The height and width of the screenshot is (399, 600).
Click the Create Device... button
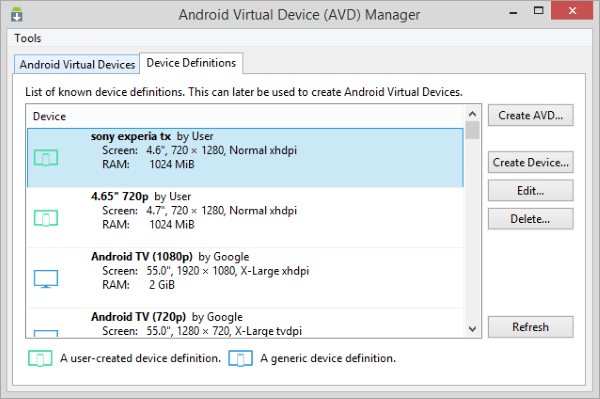tap(530, 162)
